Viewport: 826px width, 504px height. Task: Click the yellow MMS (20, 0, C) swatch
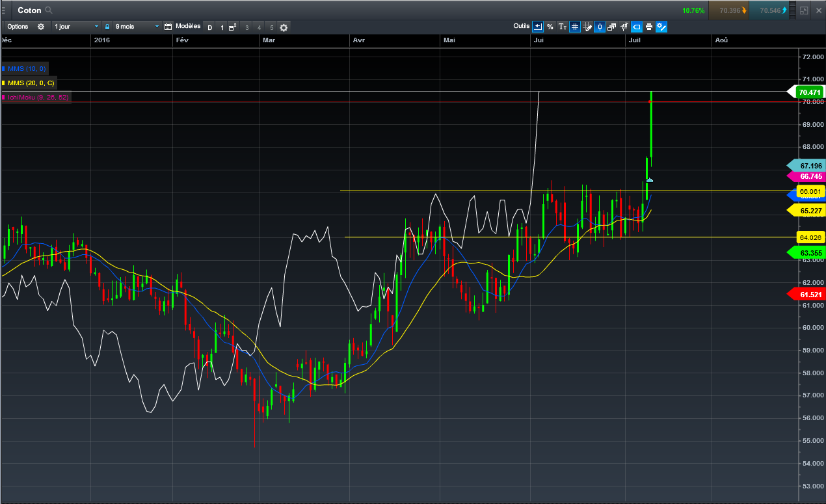pos(4,83)
